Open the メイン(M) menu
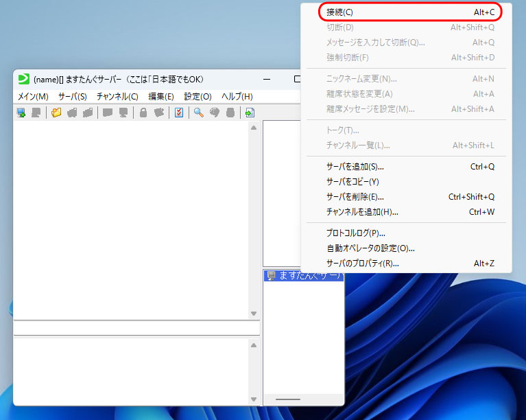 (33, 97)
